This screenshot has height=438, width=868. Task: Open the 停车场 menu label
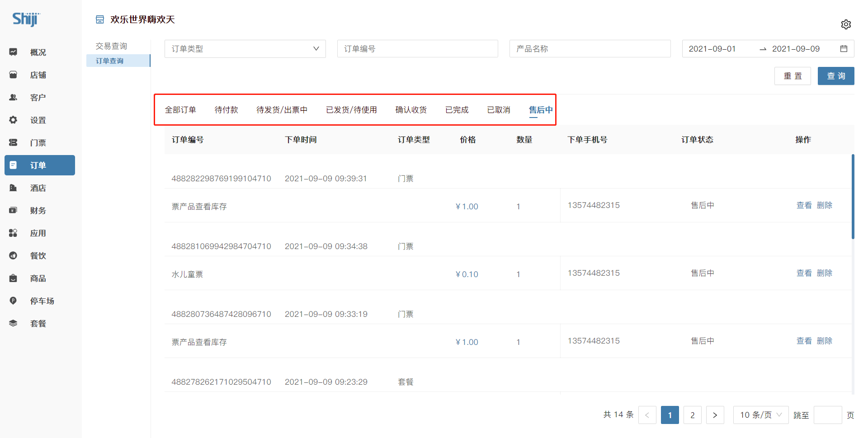pos(42,301)
